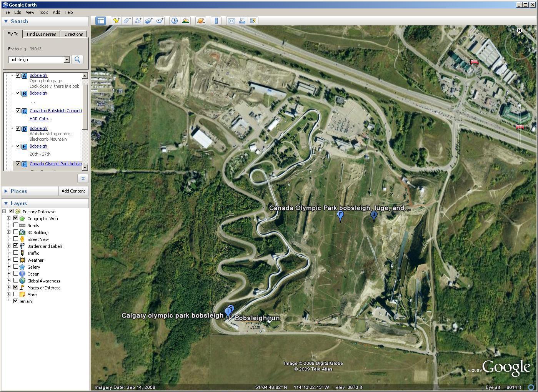538x392 pixels.
Task: Show historical imagery clock icon
Action: (x=174, y=21)
